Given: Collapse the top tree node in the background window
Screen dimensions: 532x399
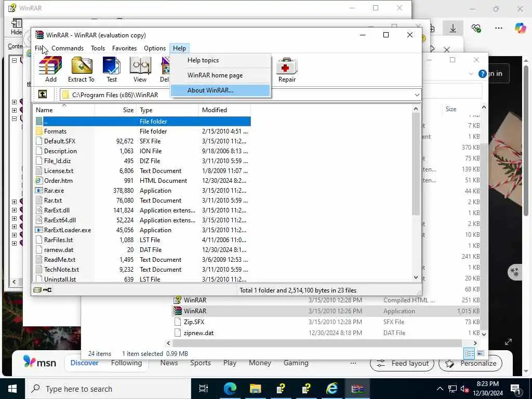Looking at the screenshot, I should point(14,60).
